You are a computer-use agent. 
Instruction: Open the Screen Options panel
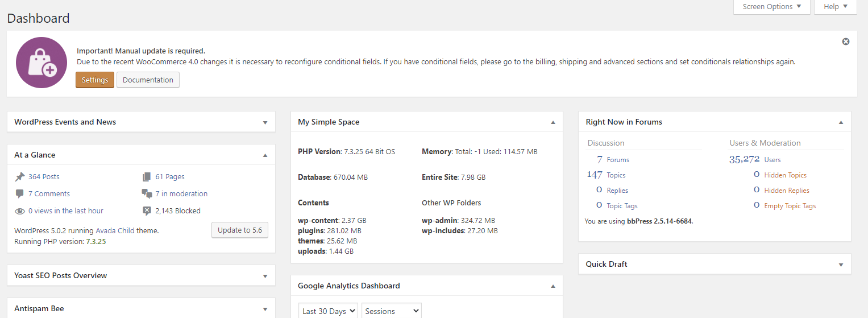click(772, 7)
